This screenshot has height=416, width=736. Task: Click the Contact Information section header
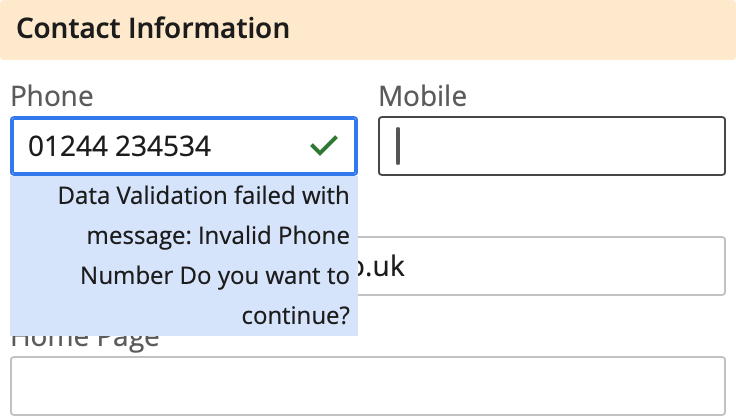pyautogui.click(x=153, y=27)
